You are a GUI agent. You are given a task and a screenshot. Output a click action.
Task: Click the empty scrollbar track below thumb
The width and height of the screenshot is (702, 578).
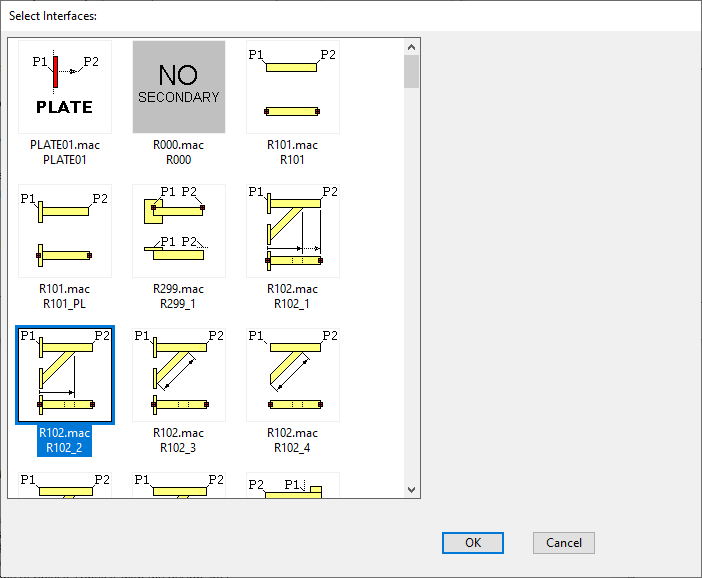tap(411, 300)
